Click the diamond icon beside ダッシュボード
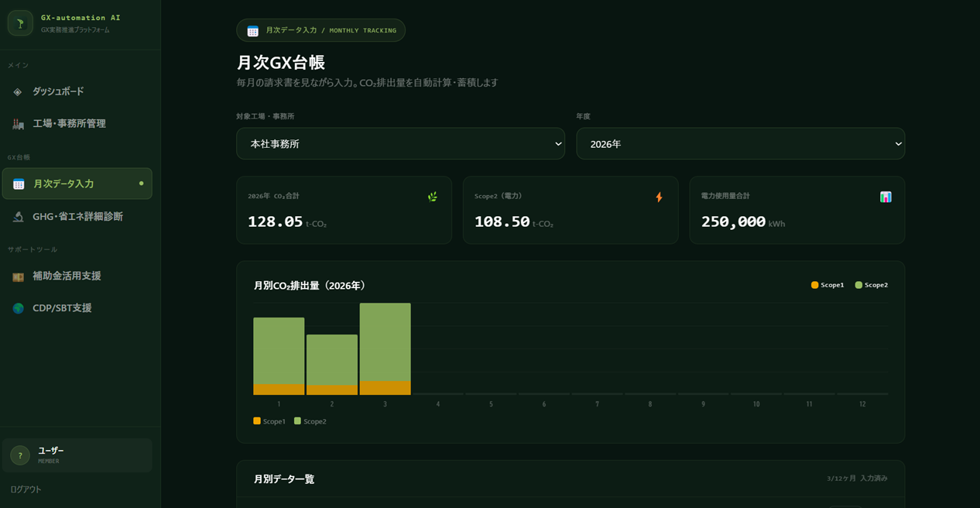This screenshot has width=980, height=508. tap(18, 91)
